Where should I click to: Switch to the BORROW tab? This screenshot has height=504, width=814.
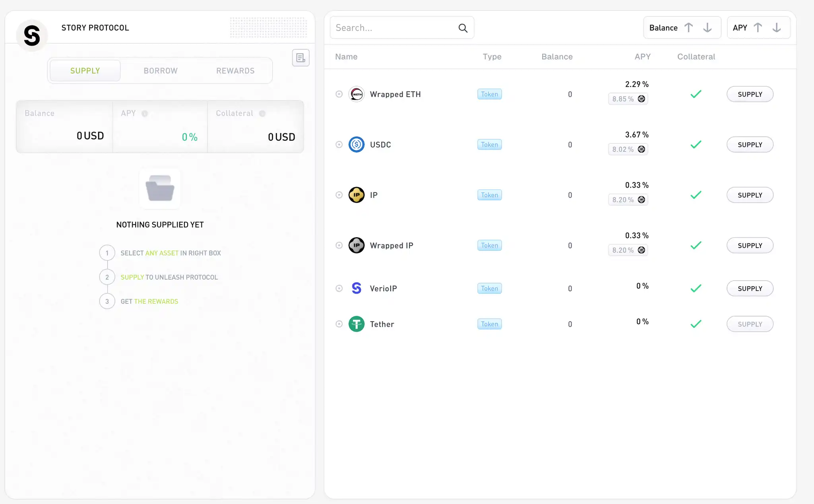[x=161, y=71]
